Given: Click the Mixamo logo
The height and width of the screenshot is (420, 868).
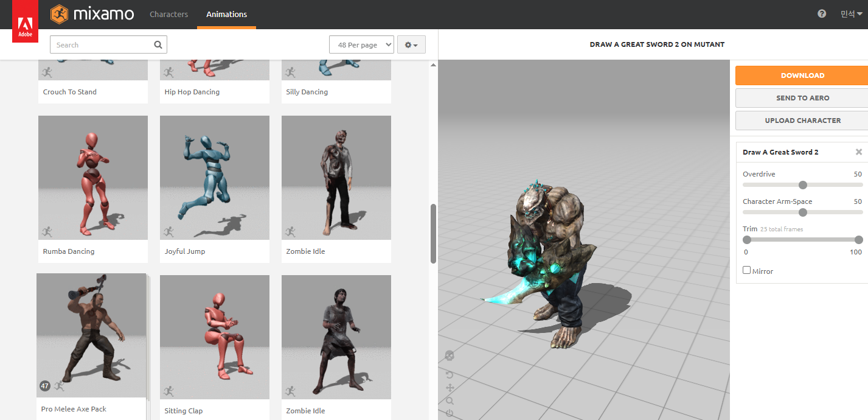Looking at the screenshot, I should [92, 14].
